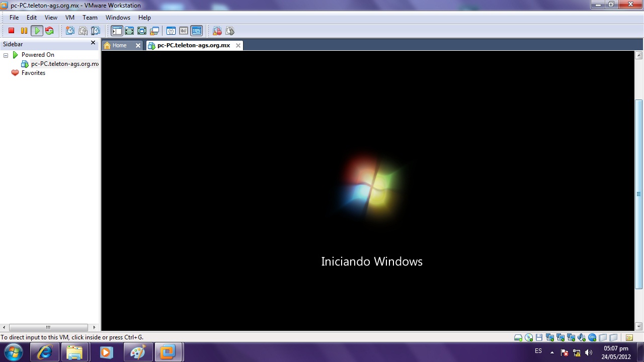Image resolution: width=644 pixels, height=362 pixels.
Task: Switch to full screen mode icon
Action: pyautogui.click(x=142, y=31)
